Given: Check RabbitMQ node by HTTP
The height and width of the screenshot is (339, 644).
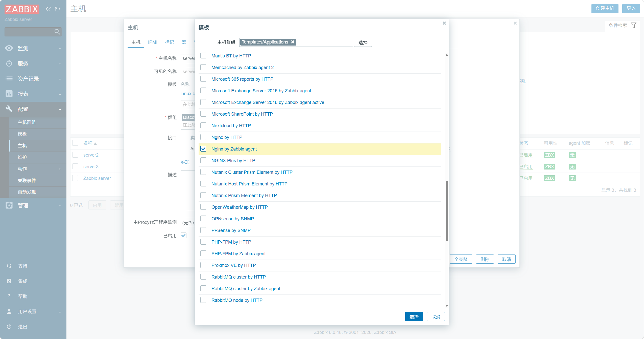Looking at the screenshot, I should tap(203, 300).
